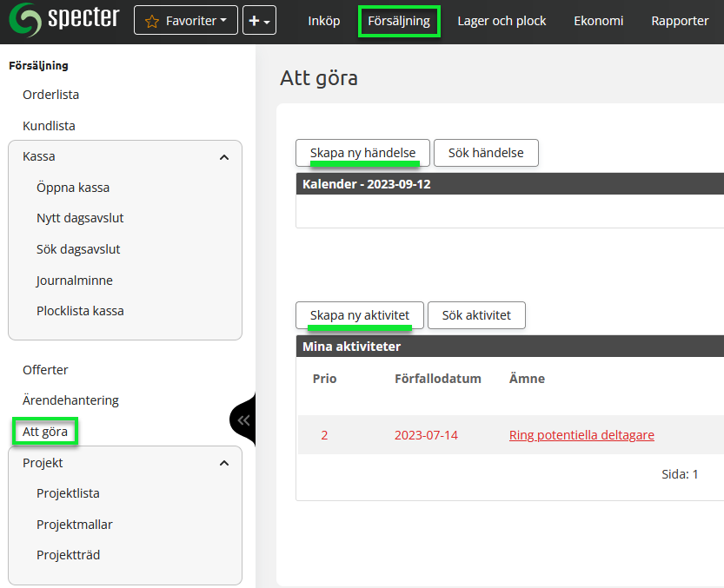Click Sök händelse button
Image resolution: width=724 pixels, height=588 pixels.
coord(486,152)
